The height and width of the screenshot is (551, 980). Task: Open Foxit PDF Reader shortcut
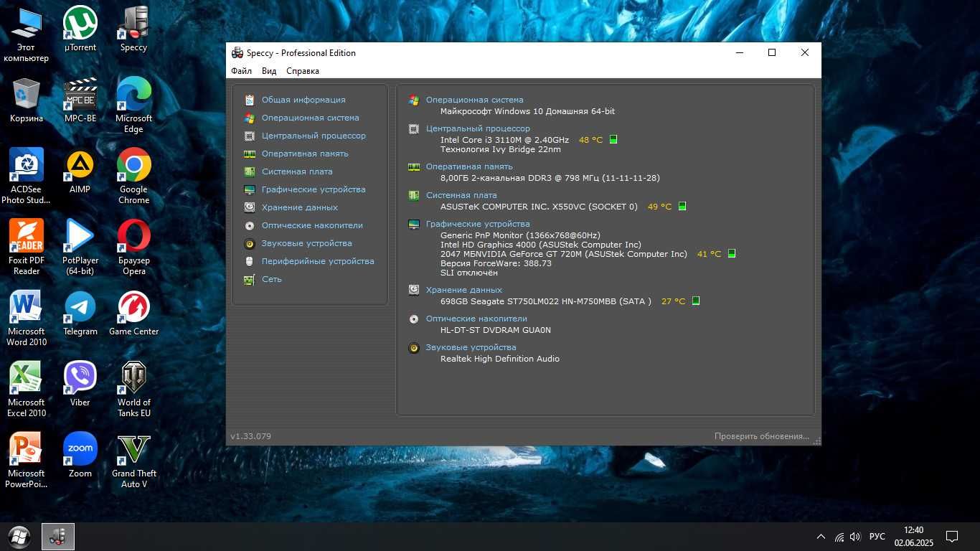click(x=27, y=247)
